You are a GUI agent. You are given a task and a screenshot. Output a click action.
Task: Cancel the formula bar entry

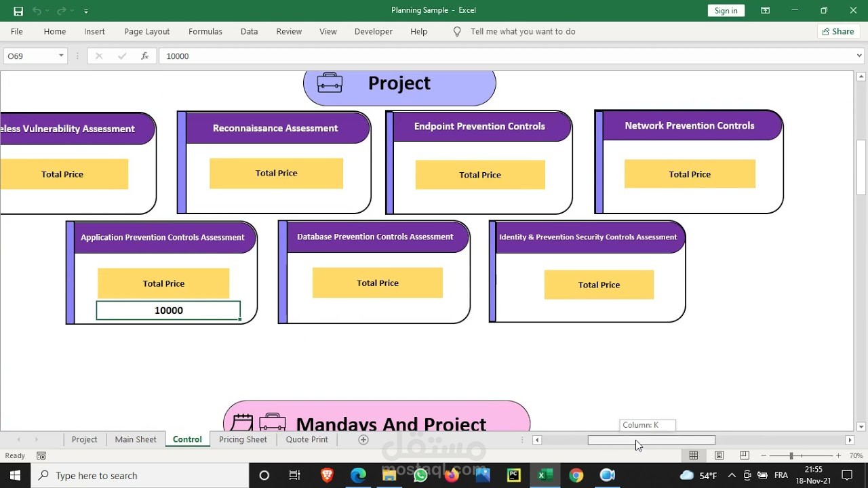[99, 56]
